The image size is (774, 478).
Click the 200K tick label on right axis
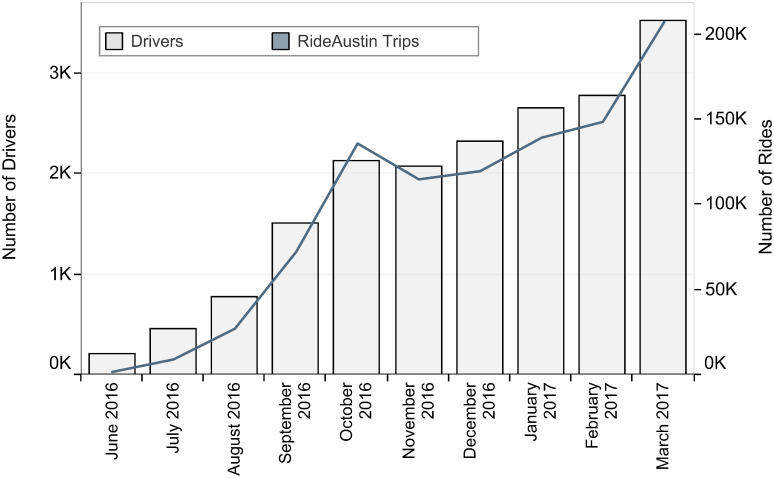[727, 33]
